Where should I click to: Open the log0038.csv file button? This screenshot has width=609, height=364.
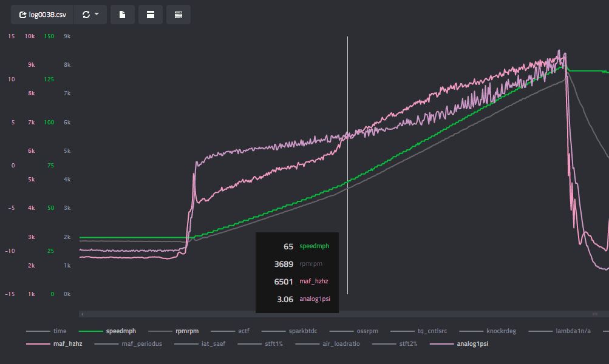42,15
